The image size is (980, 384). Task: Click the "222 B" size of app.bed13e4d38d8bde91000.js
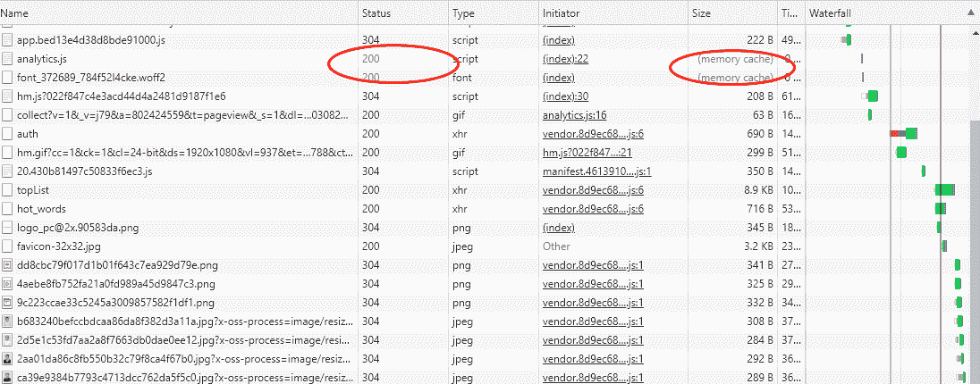tap(760, 40)
